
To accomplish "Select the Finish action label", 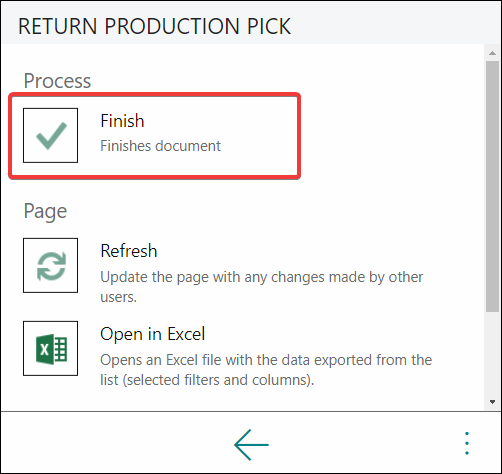I will [122, 121].
